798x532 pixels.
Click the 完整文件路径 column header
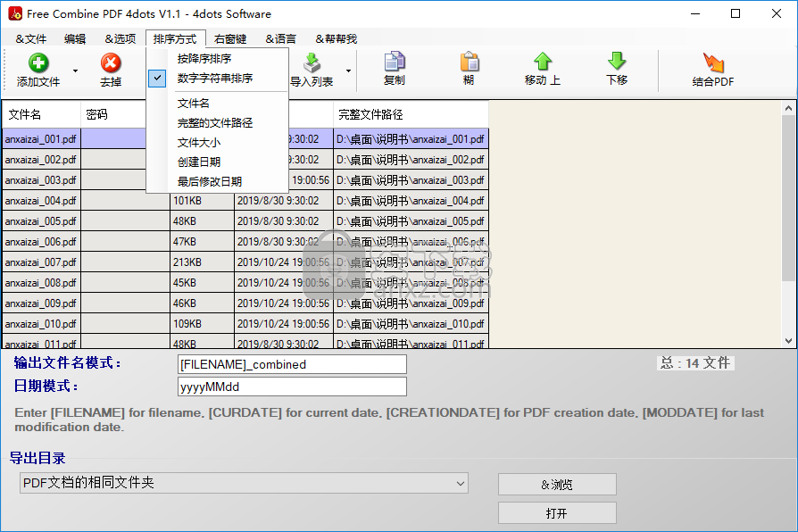pos(411,114)
